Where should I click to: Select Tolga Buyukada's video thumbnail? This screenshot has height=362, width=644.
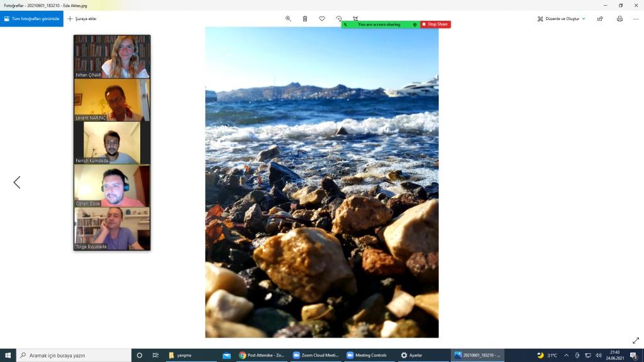pos(112,229)
